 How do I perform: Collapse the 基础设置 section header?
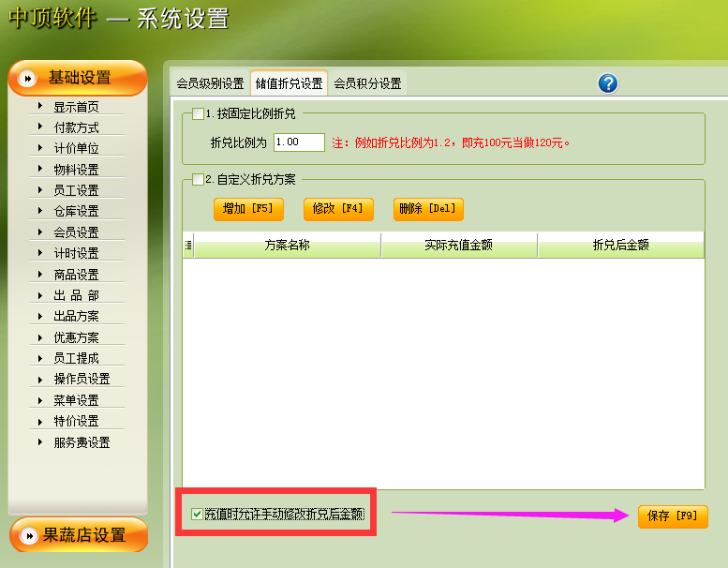[78, 78]
